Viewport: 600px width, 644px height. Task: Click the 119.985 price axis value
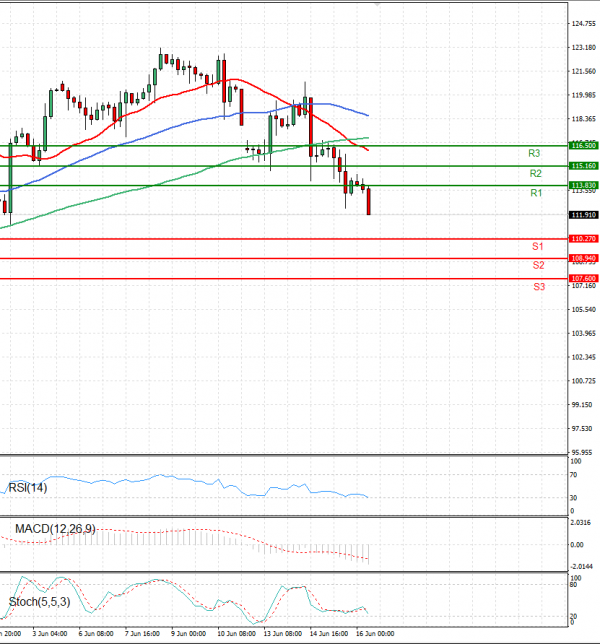[x=584, y=95]
